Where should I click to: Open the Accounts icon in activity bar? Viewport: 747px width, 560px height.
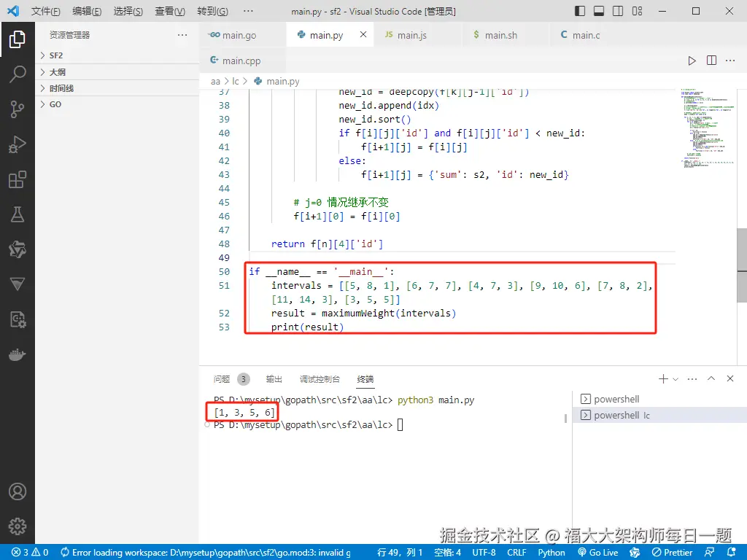pyautogui.click(x=18, y=491)
